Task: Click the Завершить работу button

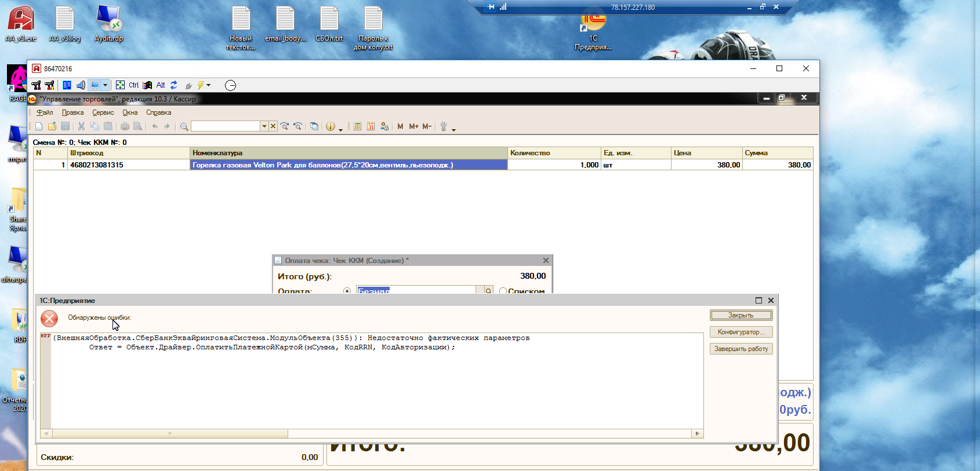Action: (741, 349)
